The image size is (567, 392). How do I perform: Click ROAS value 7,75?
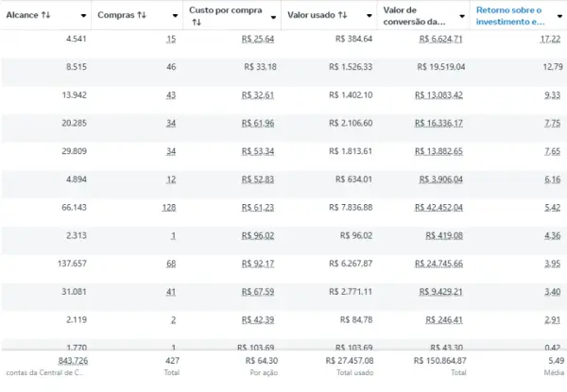tap(553, 124)
